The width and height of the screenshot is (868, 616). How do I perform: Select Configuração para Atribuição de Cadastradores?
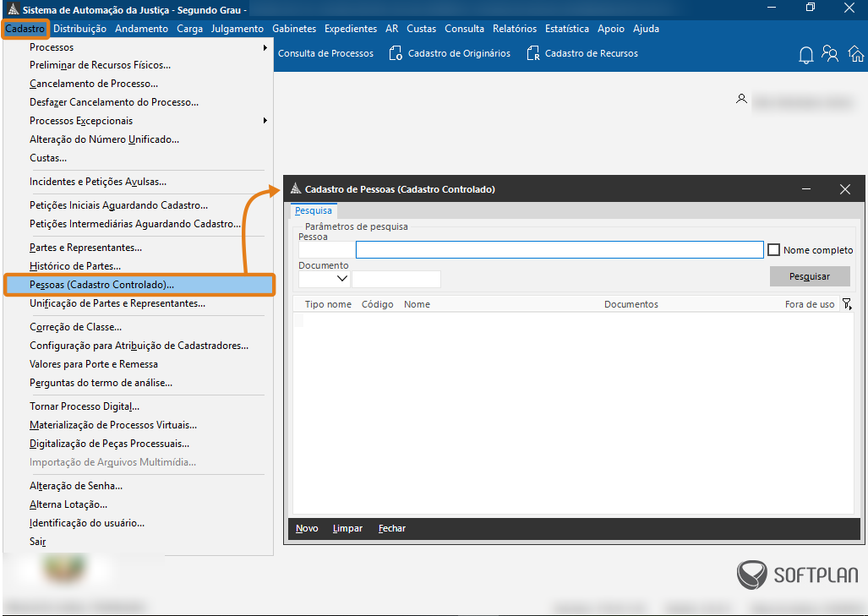pyautogui.click(x=139, y=346)
